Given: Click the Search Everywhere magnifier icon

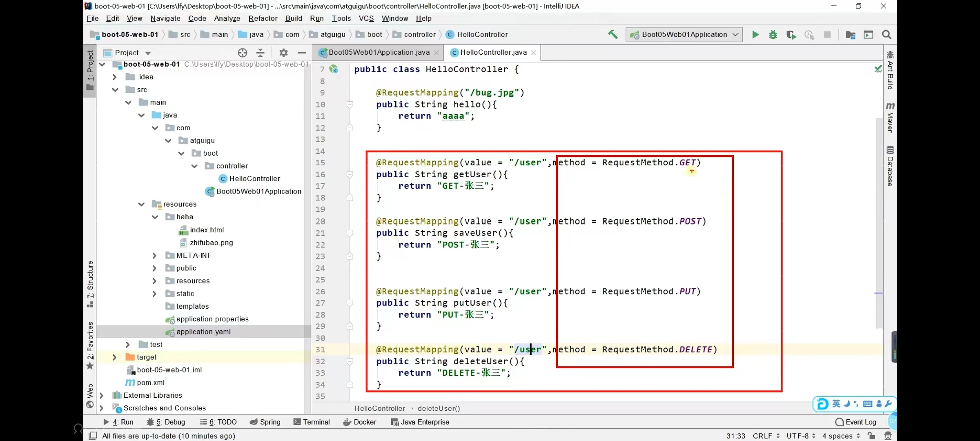Looking at the screenshot, I should [x=886, y=35].
